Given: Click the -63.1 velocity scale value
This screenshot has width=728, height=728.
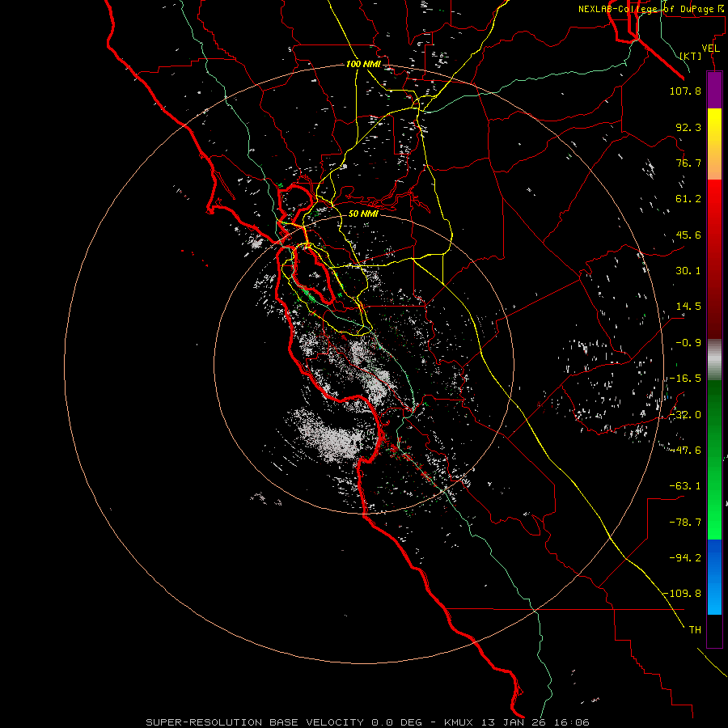Looking at the screenshot, I should (x=685, y=486).
